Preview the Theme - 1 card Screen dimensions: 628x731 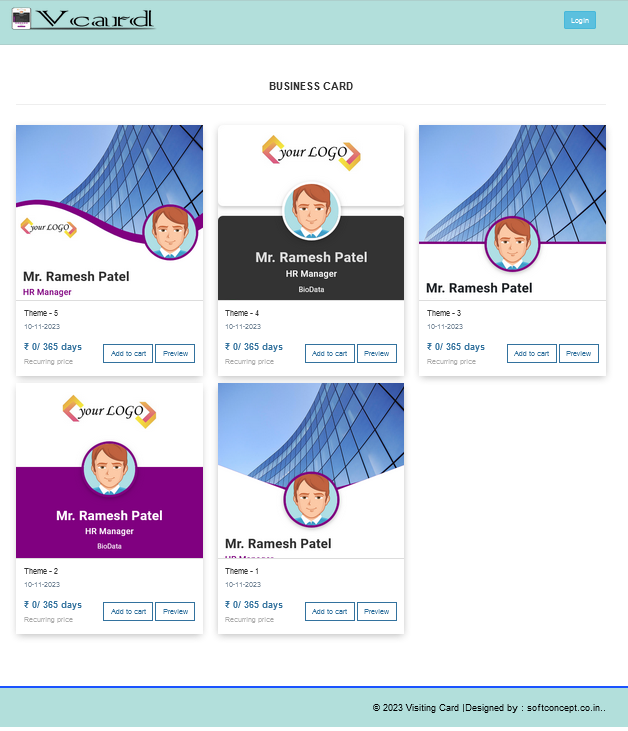click(x=377, y=611)
